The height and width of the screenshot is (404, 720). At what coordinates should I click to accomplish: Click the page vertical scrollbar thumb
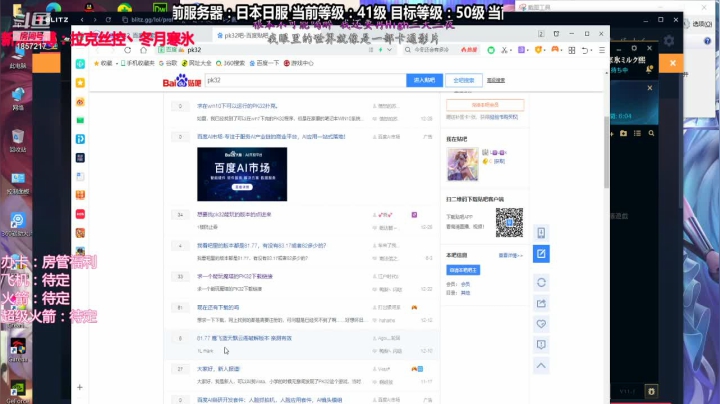[x=607, y=152]
